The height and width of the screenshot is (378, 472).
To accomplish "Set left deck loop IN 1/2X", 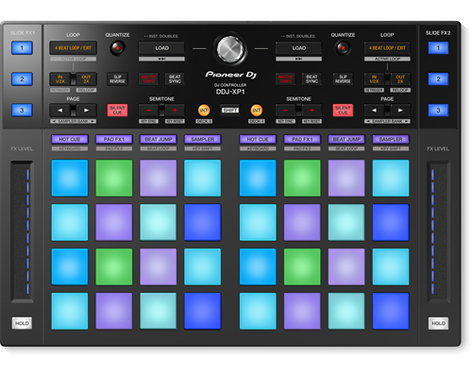I will (x=60, y=79).
